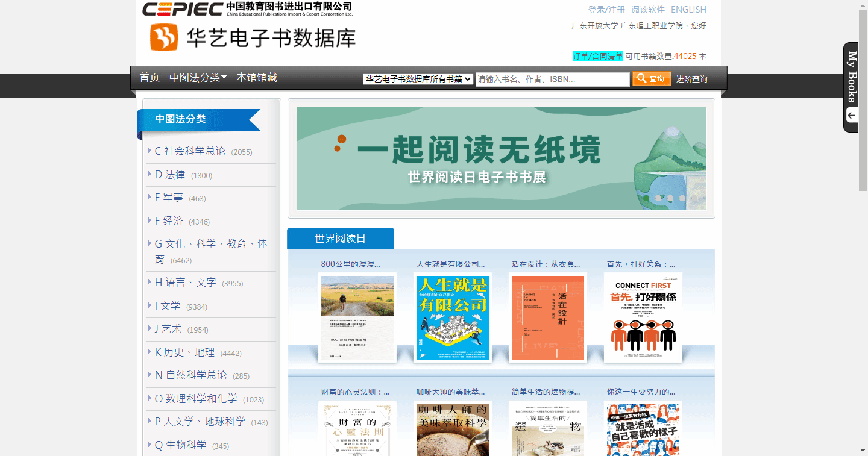Click the 查询 search button with magnifier
Screen dimensions: 868x456
point(652,79)
